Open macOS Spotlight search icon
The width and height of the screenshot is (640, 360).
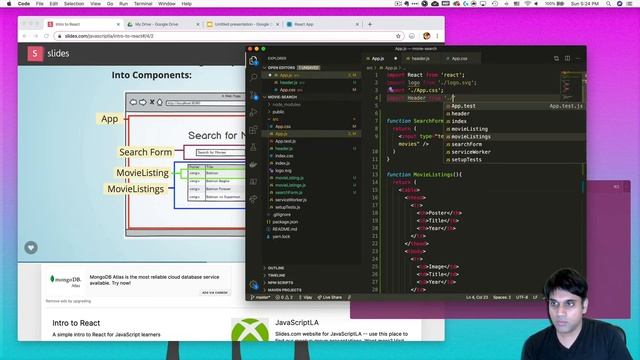(608, 3)
